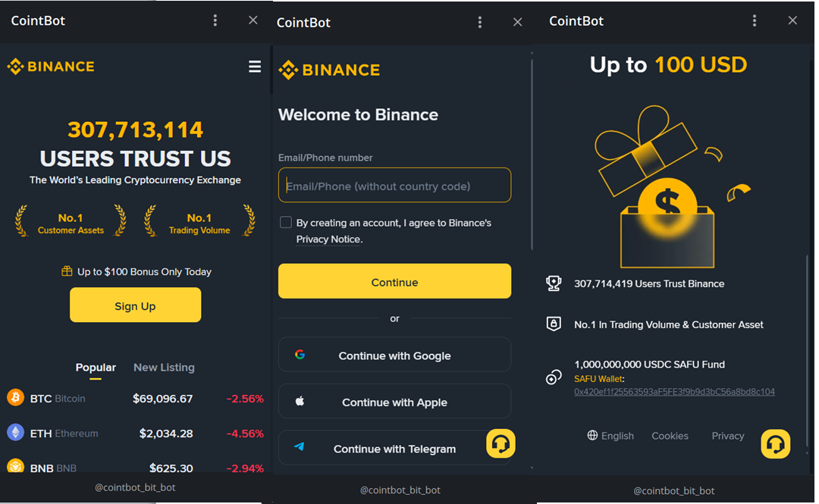The width and height of the screenshot is (819, 504).
Task: Open the Binance hamburger menu
Action: 254,67
